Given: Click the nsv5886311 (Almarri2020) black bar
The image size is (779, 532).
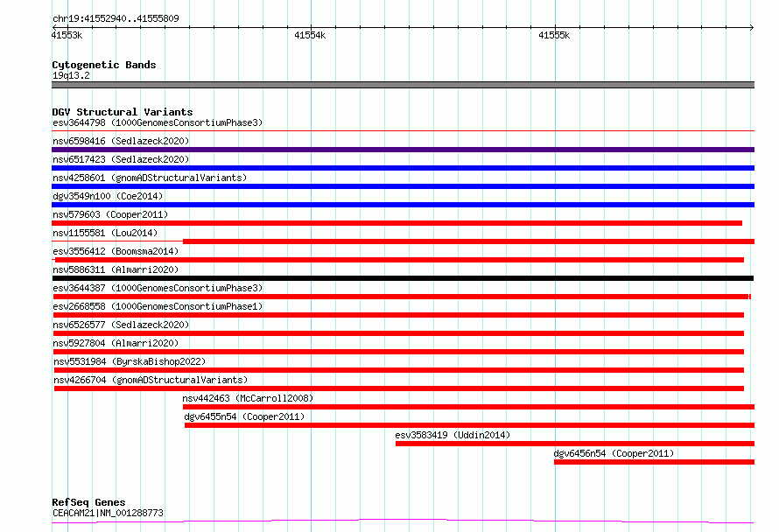Looking at the screenshot, I should coord(403,278).
